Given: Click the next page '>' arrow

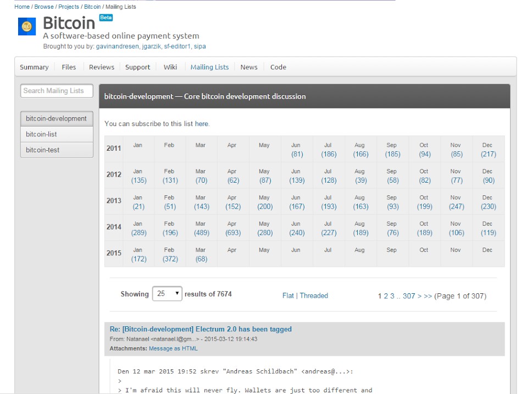Looking at the screenshot, I should pyautogui.click(x=419, y=296).
